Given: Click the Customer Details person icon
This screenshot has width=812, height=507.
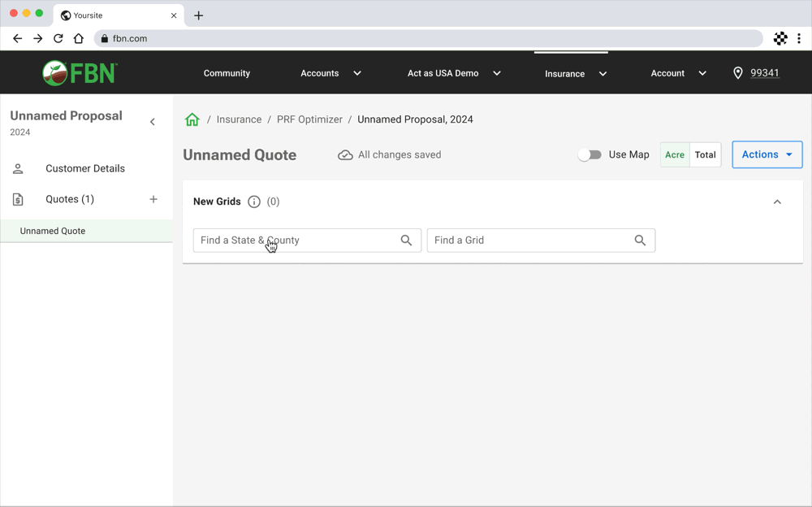Looking at the screenshot, I should click(x=18, y=168).
